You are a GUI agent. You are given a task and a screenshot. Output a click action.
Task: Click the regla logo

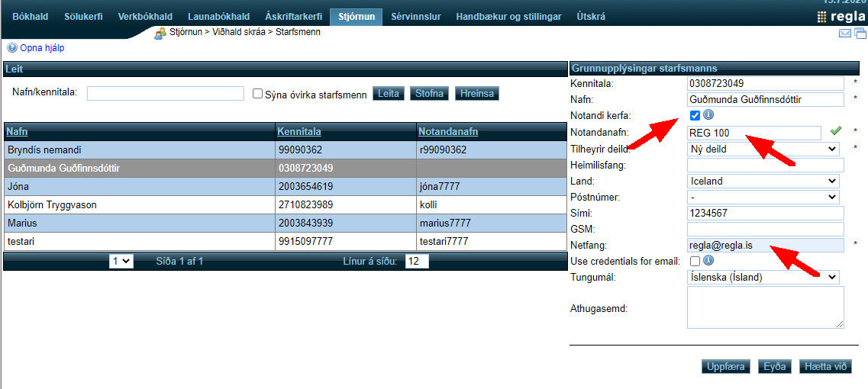click(x=841, y=17)
